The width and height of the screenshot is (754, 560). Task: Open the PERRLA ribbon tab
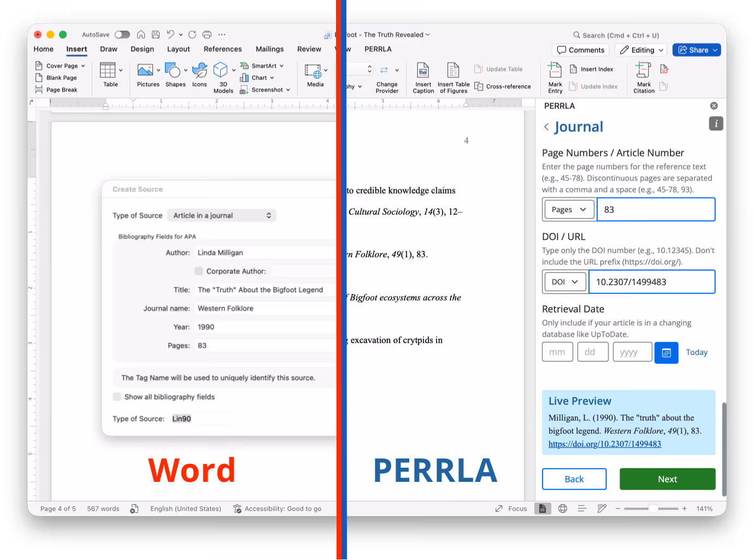378,49
